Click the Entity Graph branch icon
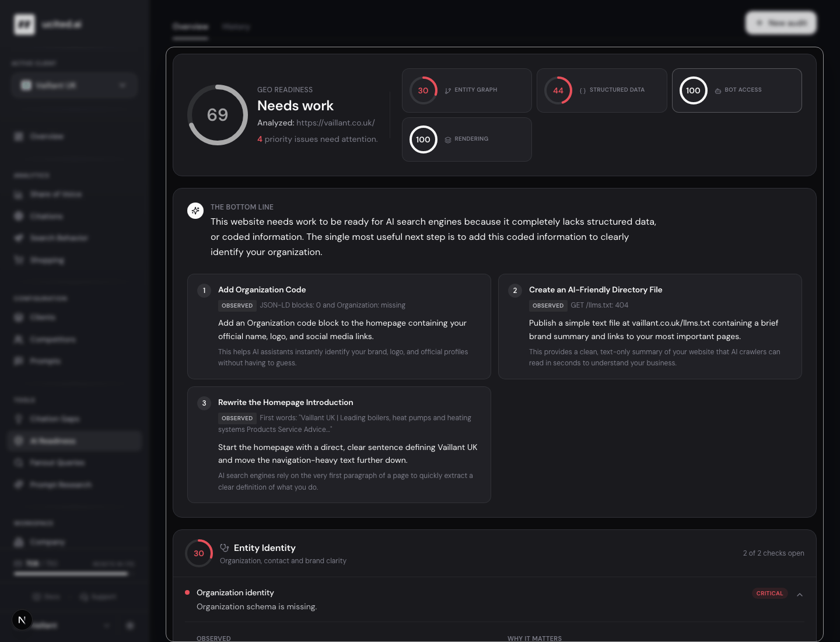840x642 pixels. pyautogui.click(x=448, y=90)
